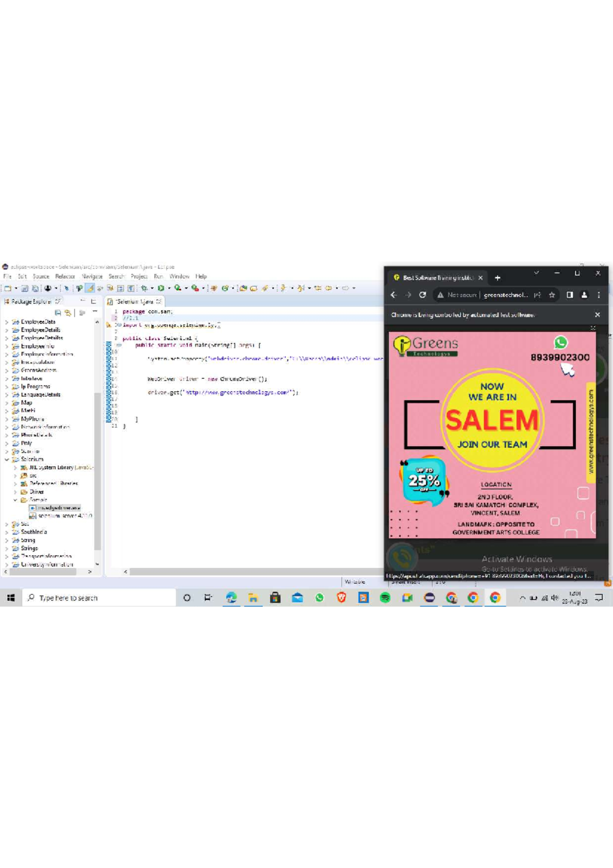613x868 pixels.
Task: Click the green Run button in Eclipse toolbar
Action: (x=161, y=288)
